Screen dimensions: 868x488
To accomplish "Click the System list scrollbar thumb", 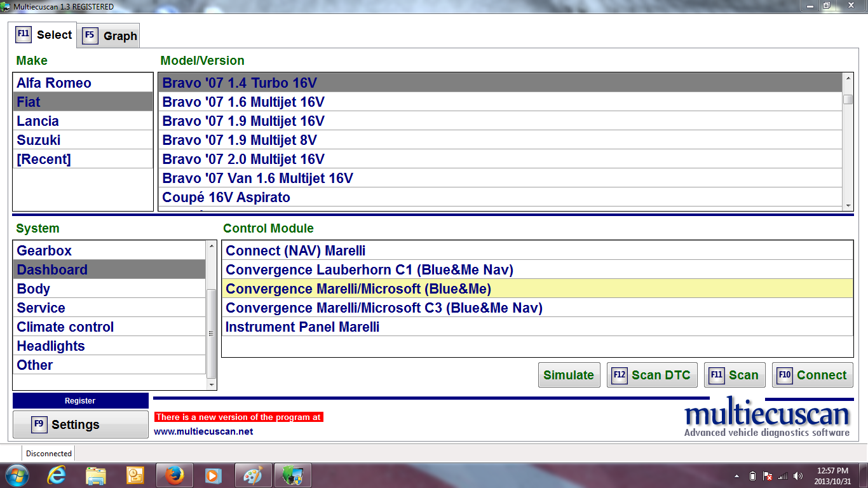I will click(212, 334).
